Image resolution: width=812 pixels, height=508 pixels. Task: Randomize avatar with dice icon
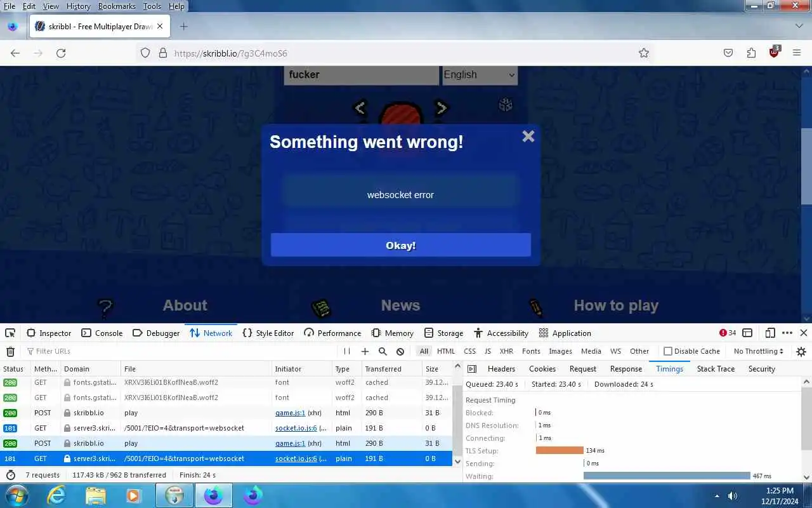pos(506,105)
